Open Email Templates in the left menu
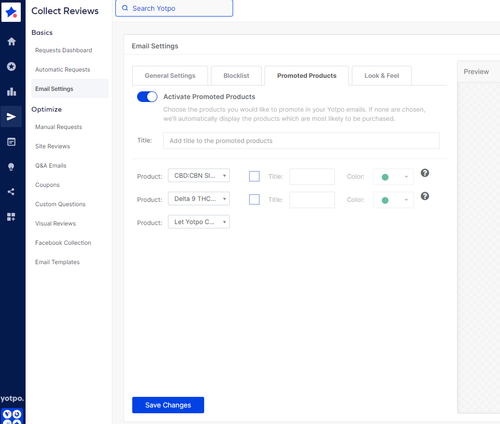This screenshot has width=500, height=424. [x=57, y=262]
